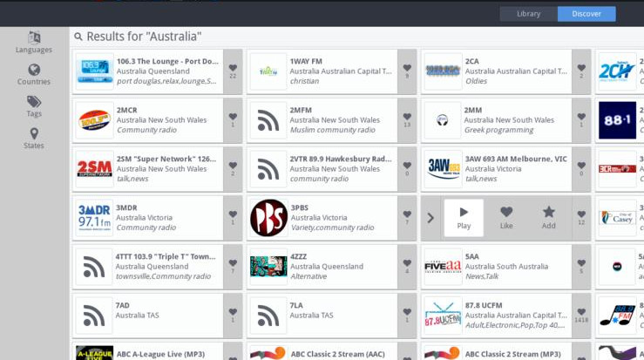Select 3AW 693 AM Melbourne, VIC title
The height and width of the screenshot is (360, 644).
pos(516,159)
